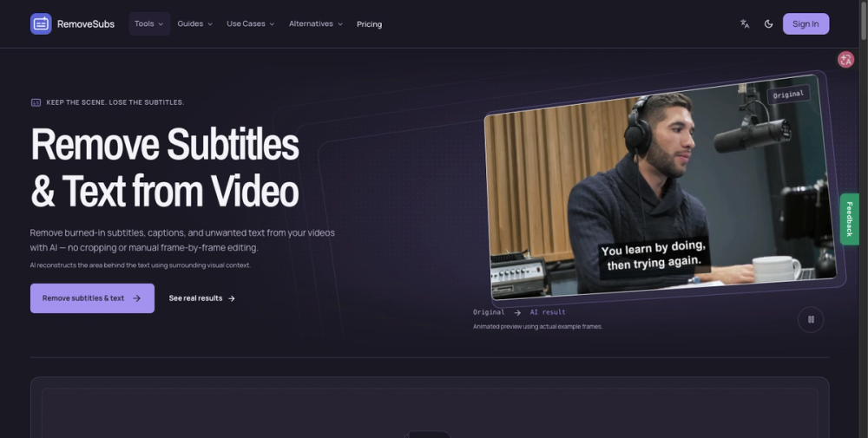Open the Alternatives dropdown
Image resolution: width=868 pixels, height=438 pixels.
pos(316,23)
